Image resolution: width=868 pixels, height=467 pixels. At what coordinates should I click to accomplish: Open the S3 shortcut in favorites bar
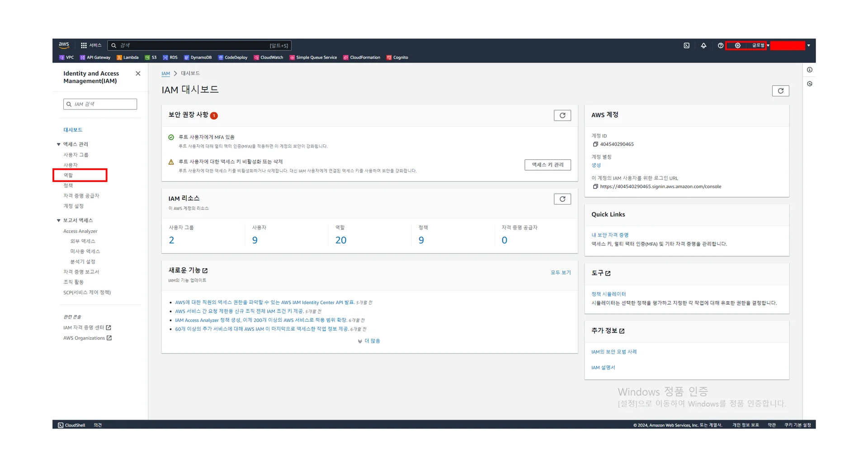[151, 57]
